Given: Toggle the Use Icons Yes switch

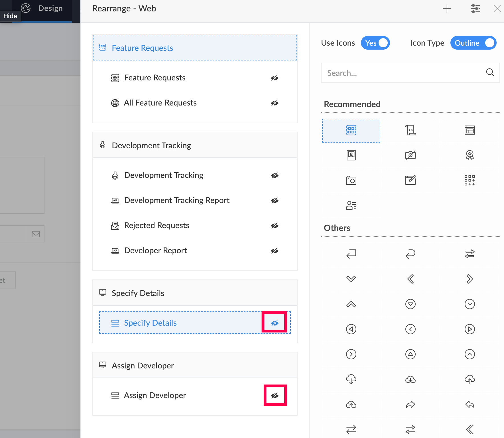Looking at the screenshot, I should click(375, 43).
